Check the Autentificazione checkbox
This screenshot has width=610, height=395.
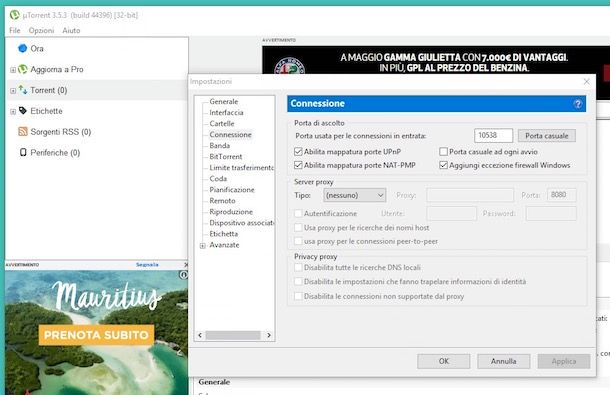click(298, 213)
